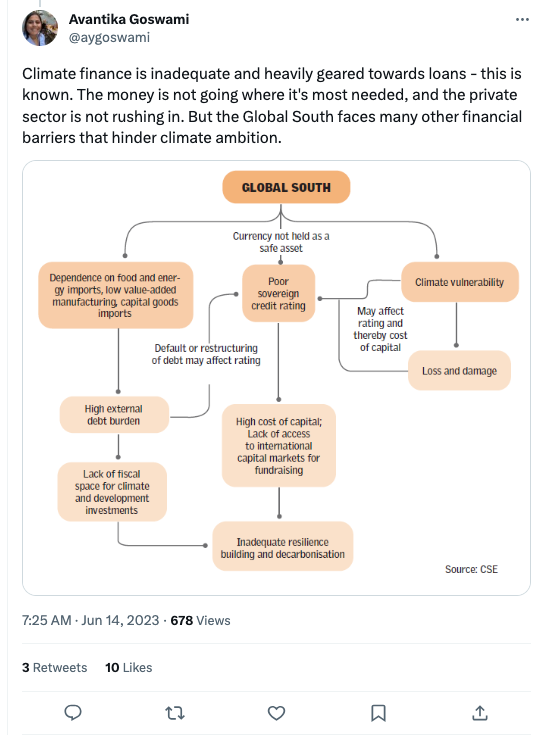The height and width of the screenshot is (735, 538).
Task: Click the Climate vulnerability box in chart
Action: (x=460, y=282)
